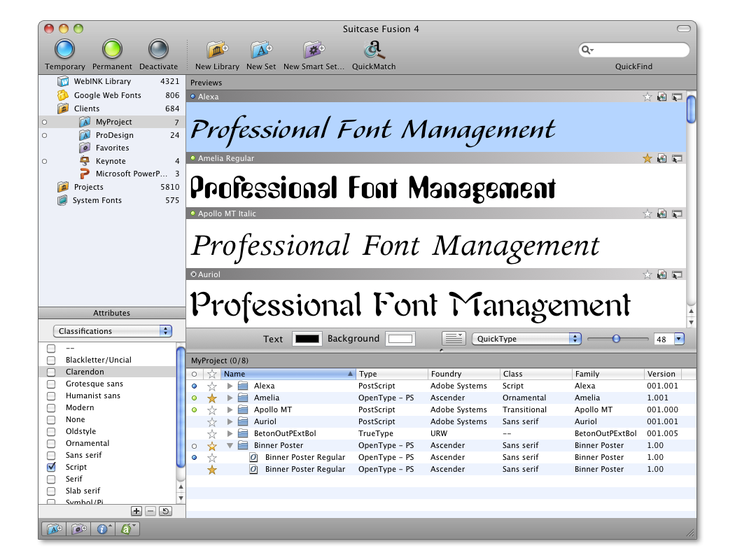This screenshot has width=735, height=560.
Task: Check the Blackletter/Uncial classification
Action: pos(51,360)
